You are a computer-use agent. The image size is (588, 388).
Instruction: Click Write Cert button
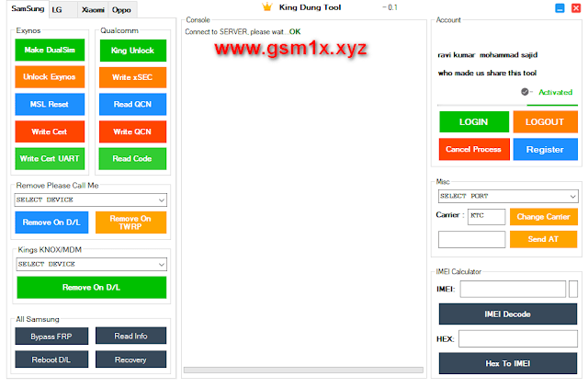point(50,131)
